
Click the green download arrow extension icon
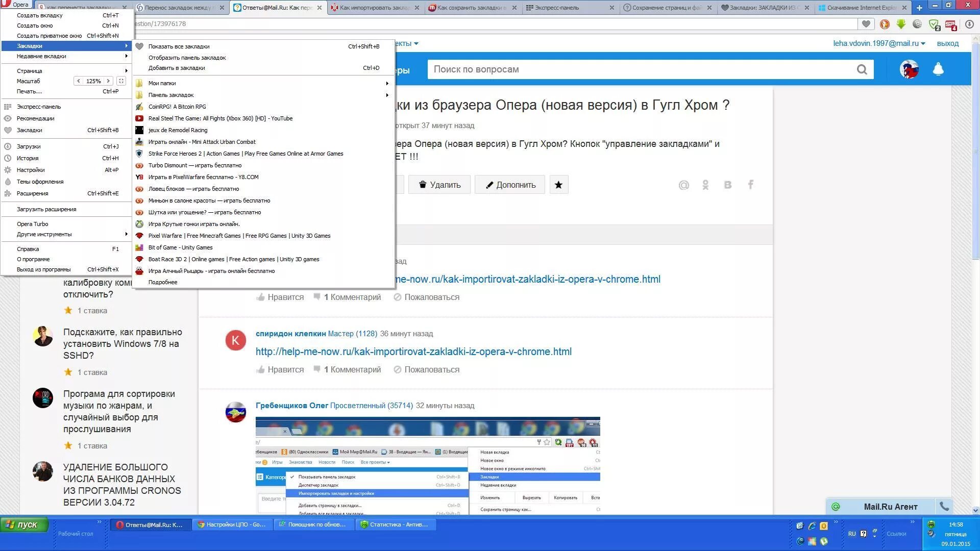pos(901,24)
